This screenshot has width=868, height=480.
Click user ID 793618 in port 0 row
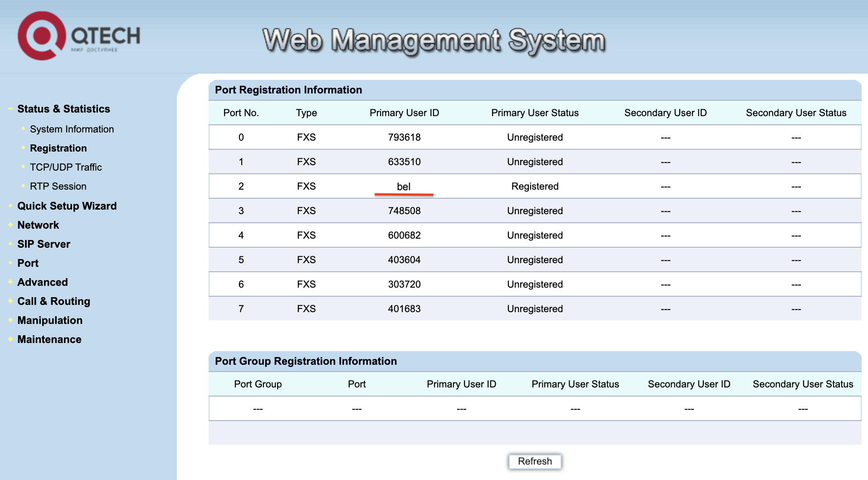(404, 137)
